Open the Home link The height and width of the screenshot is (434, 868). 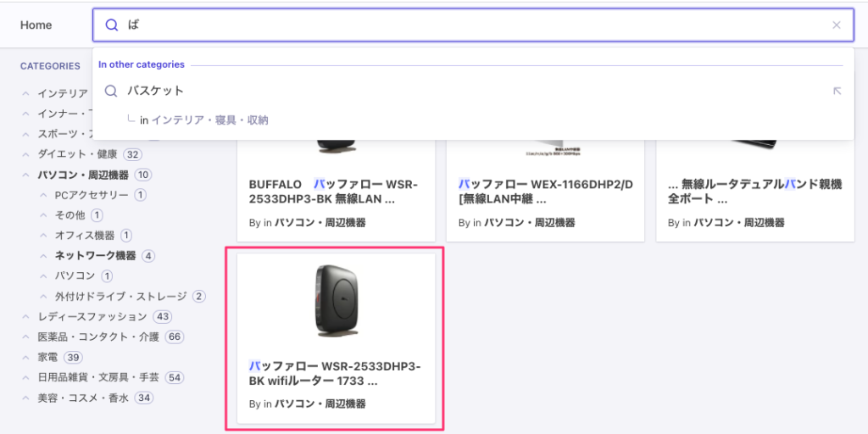36,25
